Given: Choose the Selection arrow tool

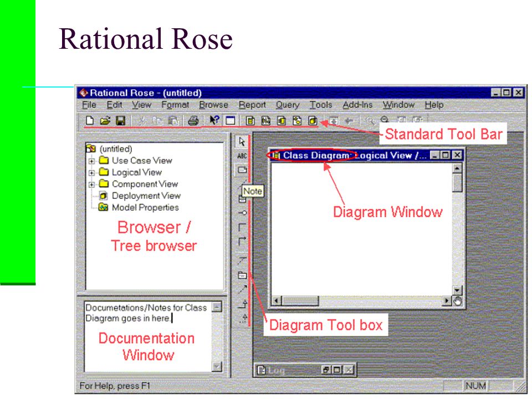Looking at the screenshot, I should click(242, 141).
